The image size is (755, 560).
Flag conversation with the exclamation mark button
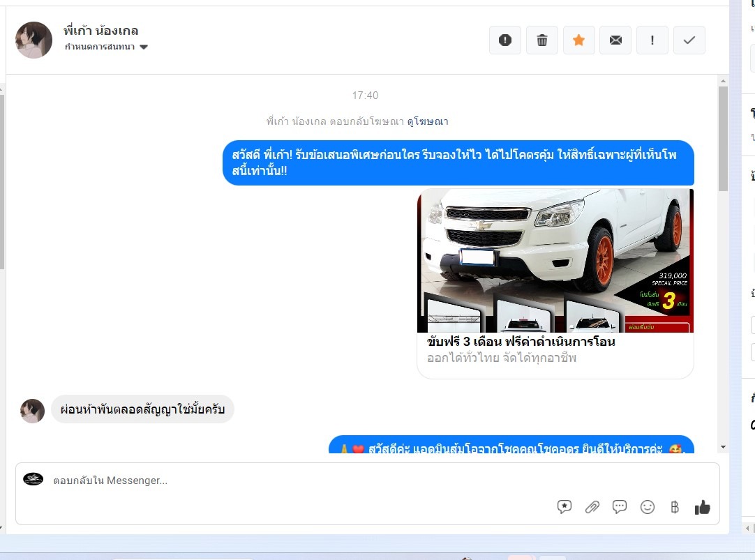tap(652, 40)
